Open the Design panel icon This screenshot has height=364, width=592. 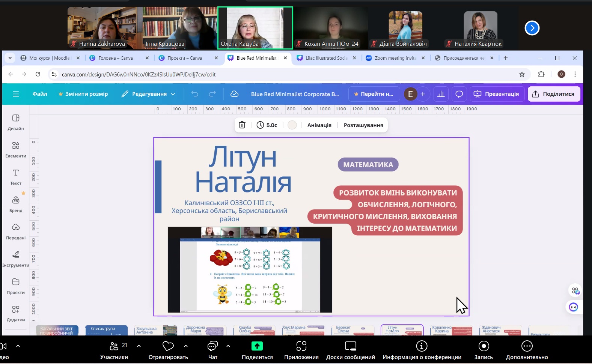16,122
